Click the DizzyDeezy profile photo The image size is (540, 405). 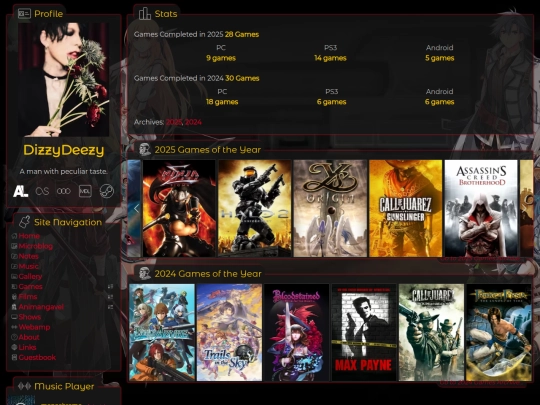64,80
